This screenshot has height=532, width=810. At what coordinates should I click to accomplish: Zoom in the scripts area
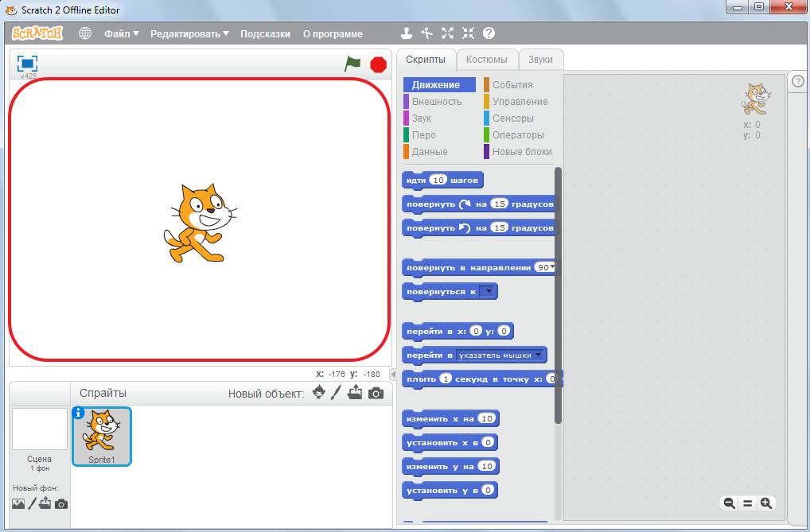pyautogui.click(x=766, y=503)
